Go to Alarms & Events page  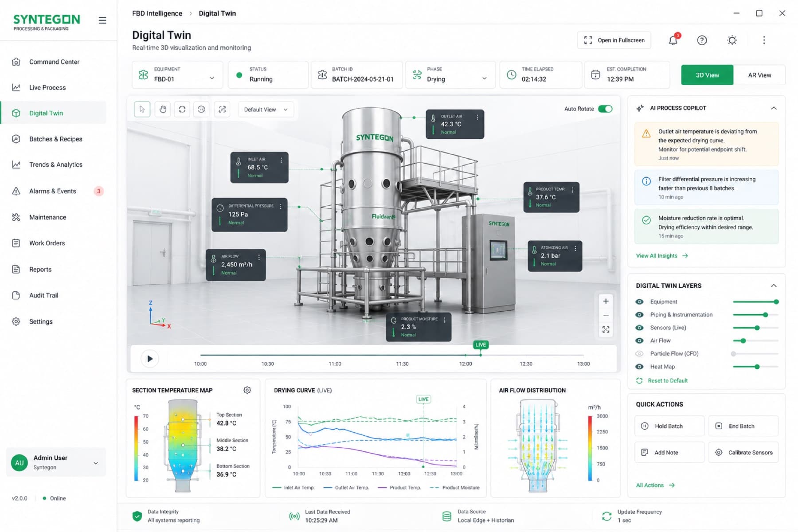[54, 191]
